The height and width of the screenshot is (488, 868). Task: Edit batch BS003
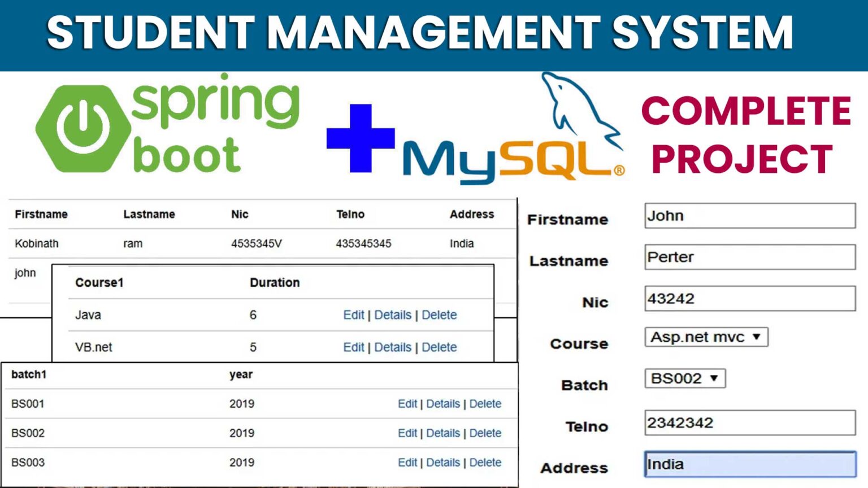pos(407,463)
